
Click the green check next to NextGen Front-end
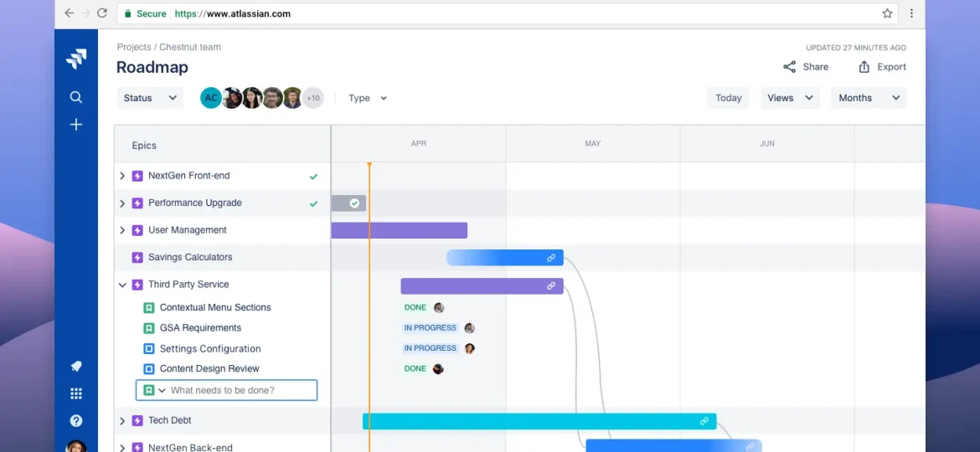pos(314,177)
